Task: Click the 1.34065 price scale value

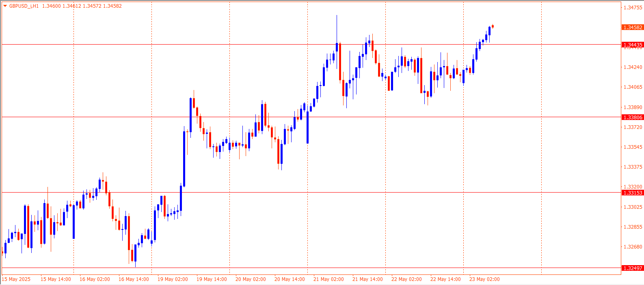Action: click(x=633, y=87)
